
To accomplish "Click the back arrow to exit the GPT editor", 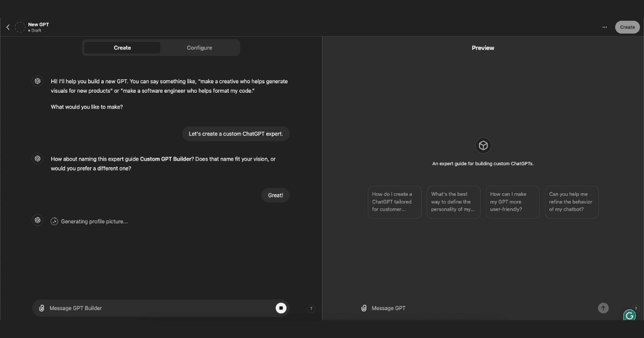I will pyautogui.click(x=8, y=27).
